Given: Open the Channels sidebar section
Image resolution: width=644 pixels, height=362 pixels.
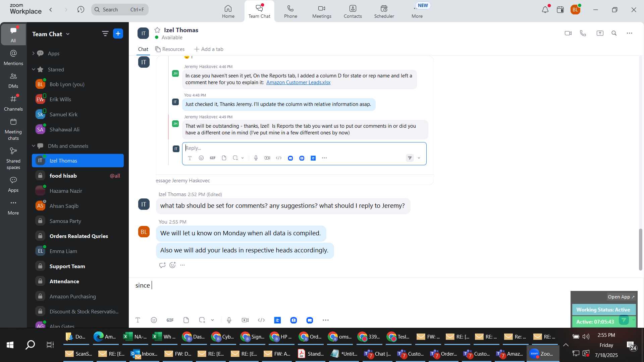Looking at the screenshot, I should pos(13,103).
